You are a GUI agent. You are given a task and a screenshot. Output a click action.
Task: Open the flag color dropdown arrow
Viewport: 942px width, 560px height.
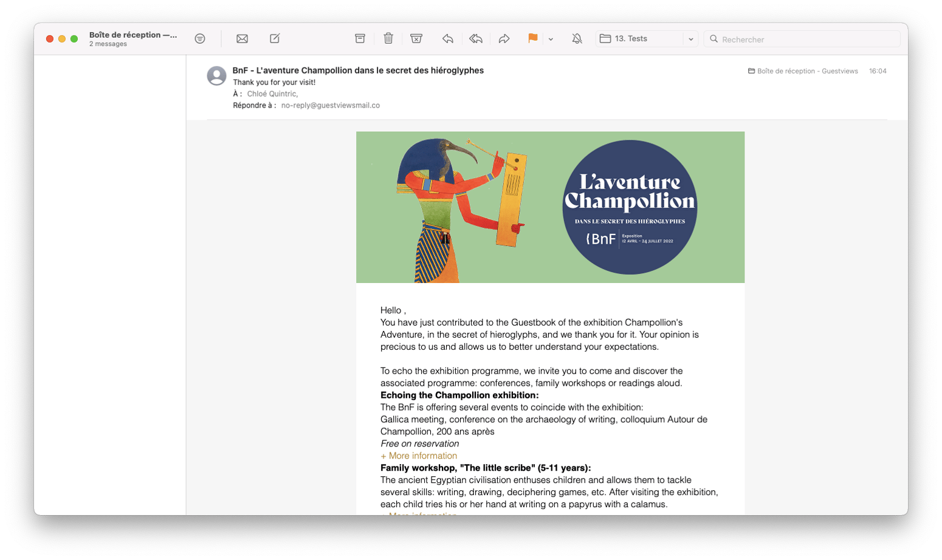(551, 39)
